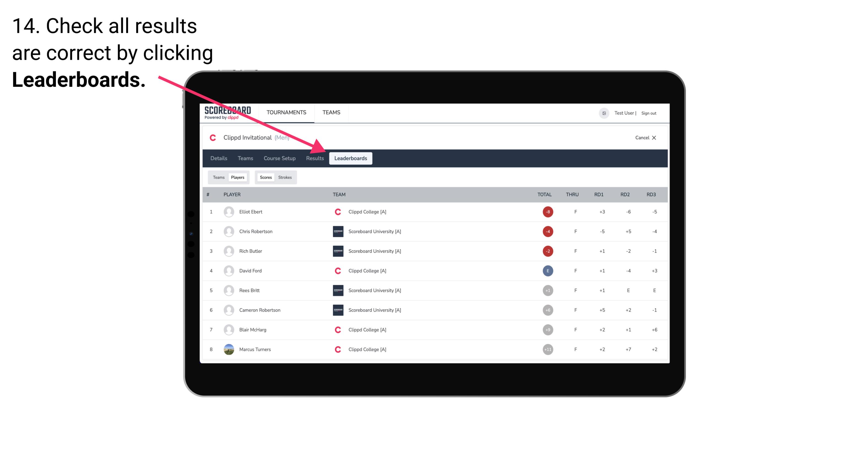
Task: Select the Results tab
Action: point(314,159)
